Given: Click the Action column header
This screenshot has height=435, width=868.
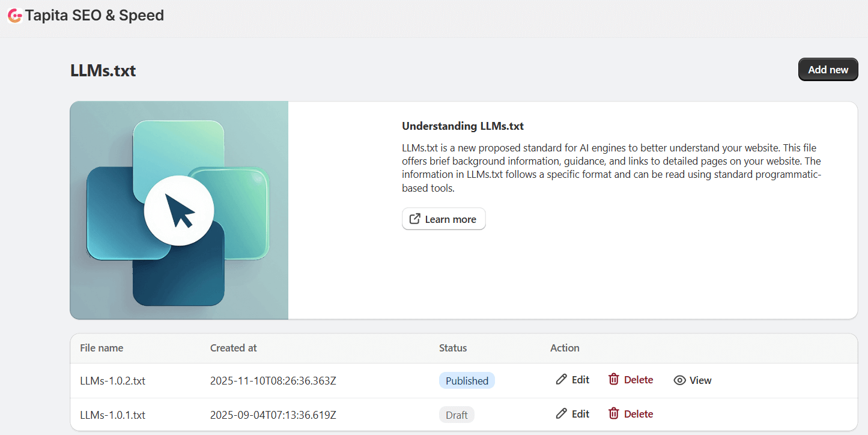Looking at the screenshot, I should pyautogui.click(x=565, y=348).
